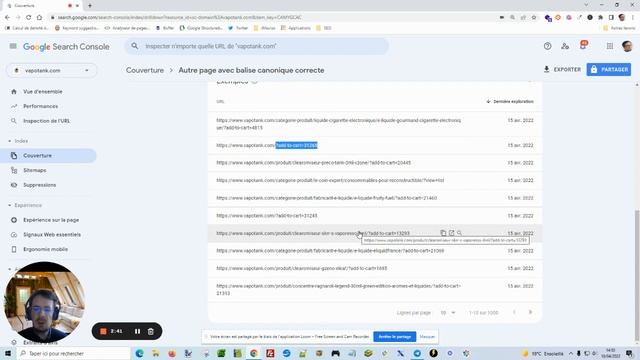Inspect URL magnifier icon in hovered row
Viewport: 640px width, 360px height.
click(460, 233)
